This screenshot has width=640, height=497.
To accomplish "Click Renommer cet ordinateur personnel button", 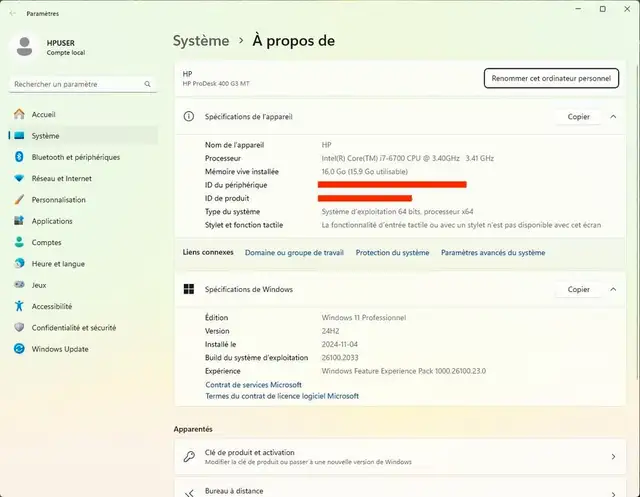I will coord(551,78).
